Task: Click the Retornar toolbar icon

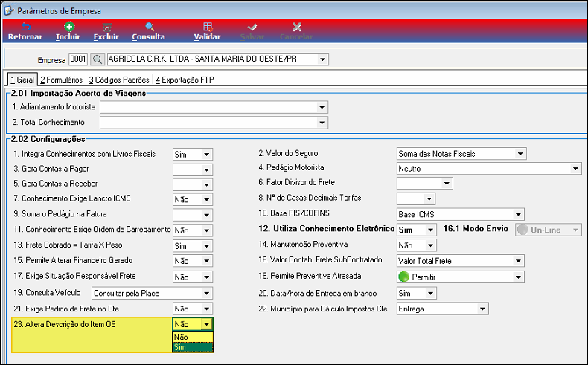Action: coord(25,27)
